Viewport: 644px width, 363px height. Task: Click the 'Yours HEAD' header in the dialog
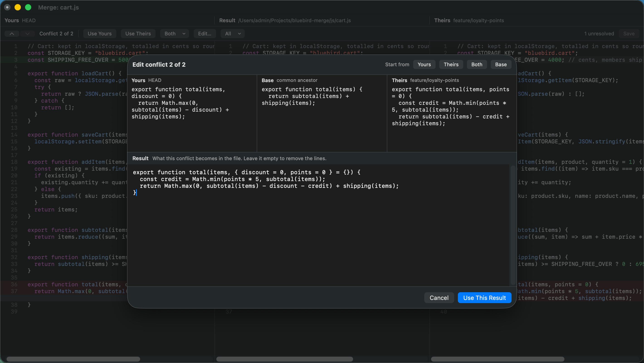point(146,80)
